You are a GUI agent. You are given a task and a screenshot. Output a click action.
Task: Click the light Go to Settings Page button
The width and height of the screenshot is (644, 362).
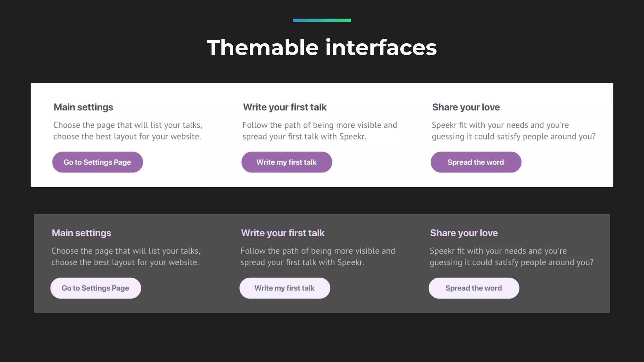[x=96, y=288]
